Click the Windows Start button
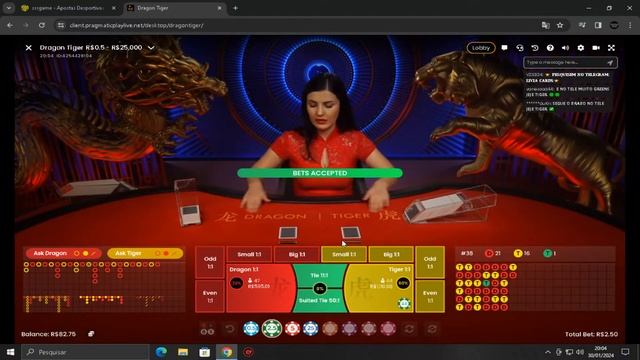The width and height of the screenshot is (640, 360). [x=10, y=352]
